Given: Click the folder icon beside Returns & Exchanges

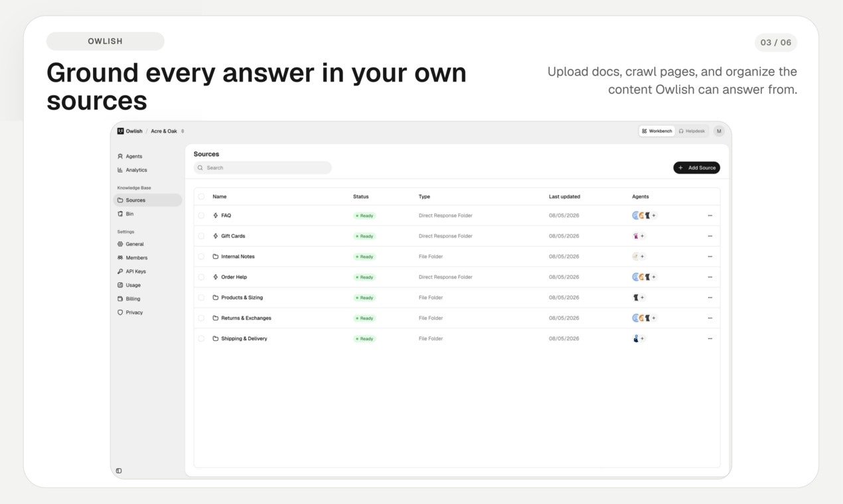Looking at the screenshot, I should point(216,318).
